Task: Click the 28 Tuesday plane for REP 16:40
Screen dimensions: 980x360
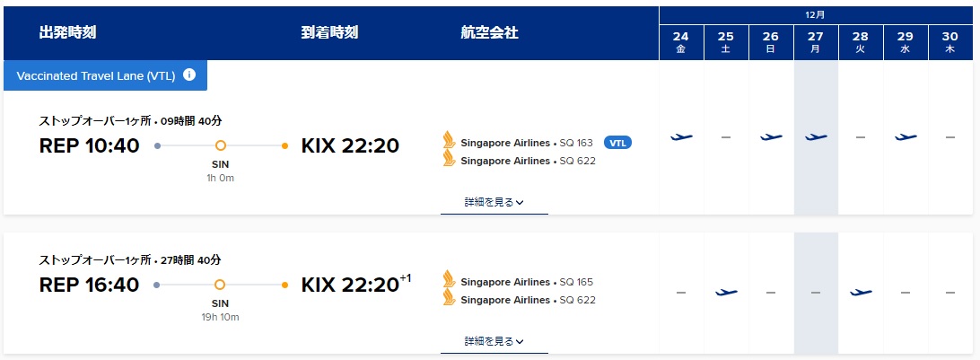Action: click(861, 293)
